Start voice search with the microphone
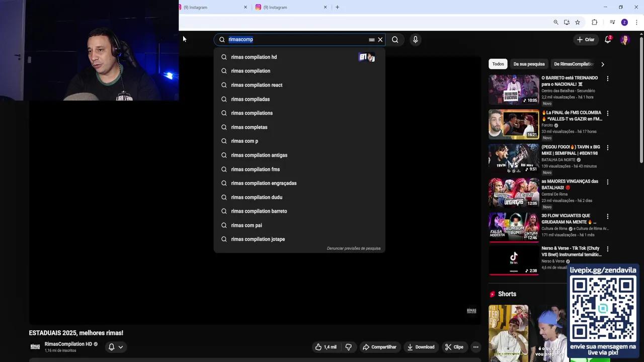The height and width of the screenshot is (362, 644). [x=415, y=39]
